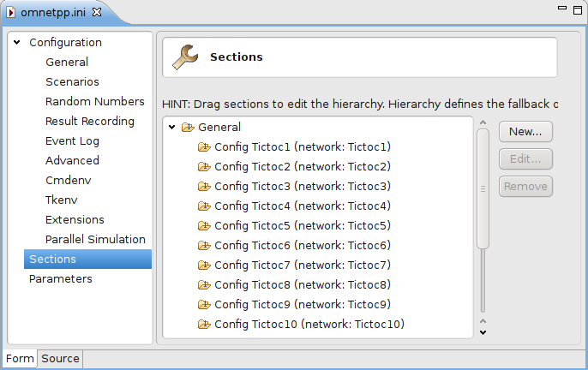Collapse the General sections tree
Screen dimensions: 588x370
(171, 127)
